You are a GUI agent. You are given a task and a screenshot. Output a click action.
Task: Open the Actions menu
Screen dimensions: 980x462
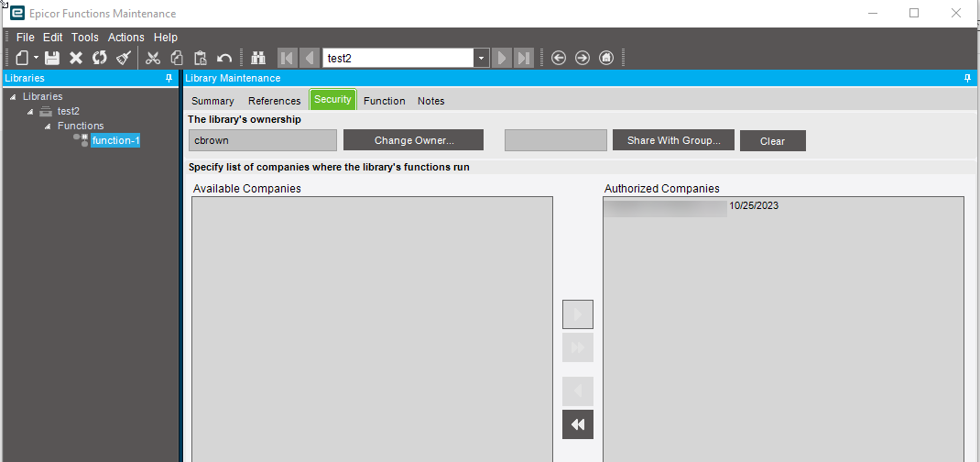click(126, 38)
